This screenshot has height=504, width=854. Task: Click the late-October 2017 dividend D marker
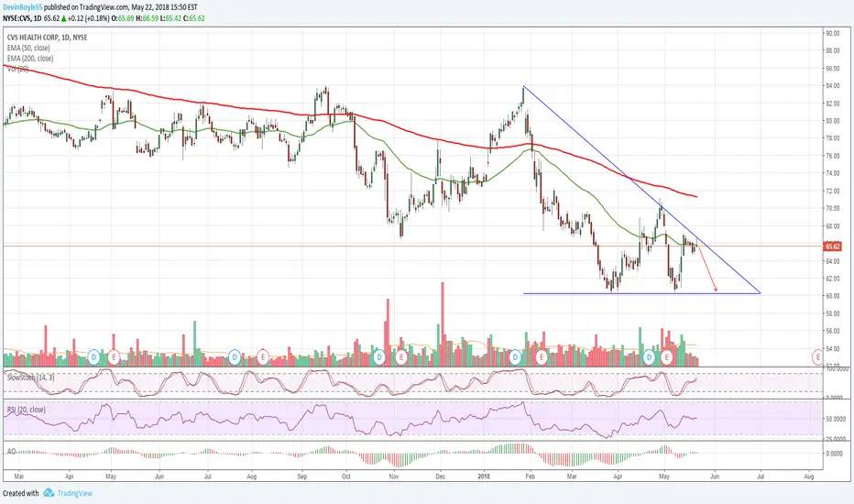[379, 357]
